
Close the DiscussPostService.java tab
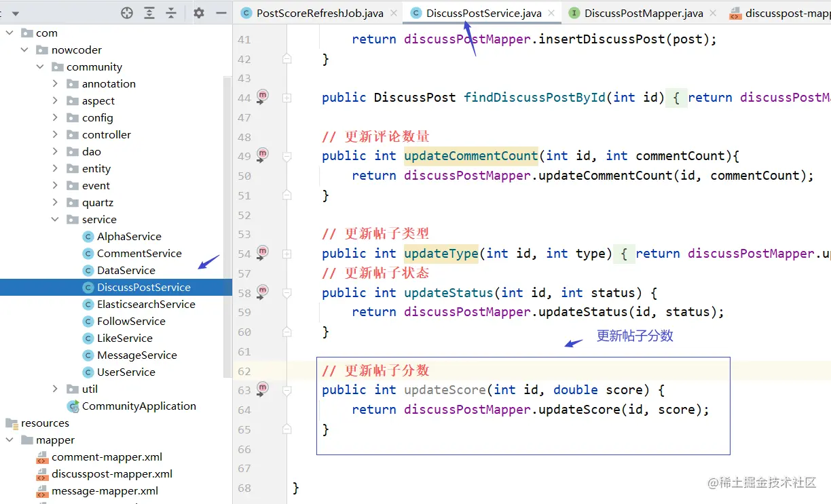[x=551, y=13]
